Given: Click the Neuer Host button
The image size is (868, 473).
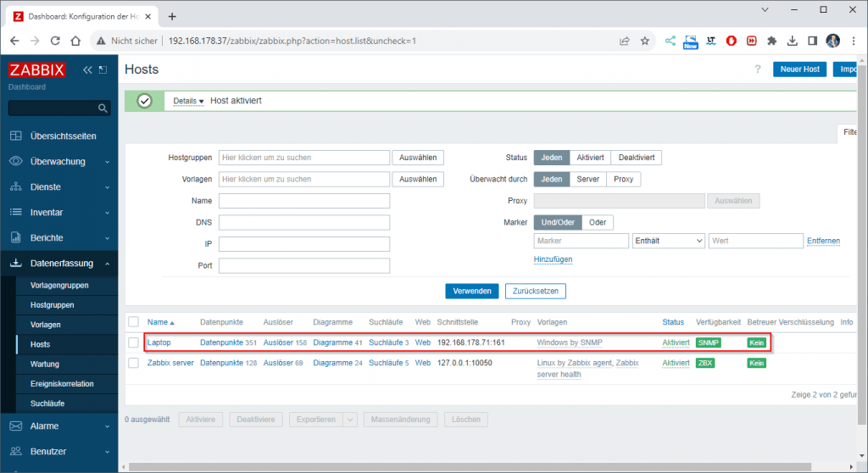Looking at the screenshot, I should point(799,70).
